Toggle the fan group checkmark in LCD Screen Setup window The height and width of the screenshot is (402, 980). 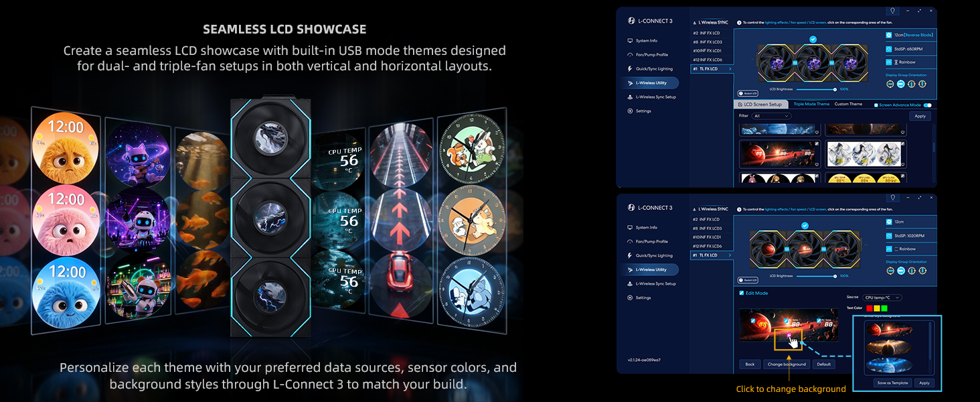[x=813, y=40]
